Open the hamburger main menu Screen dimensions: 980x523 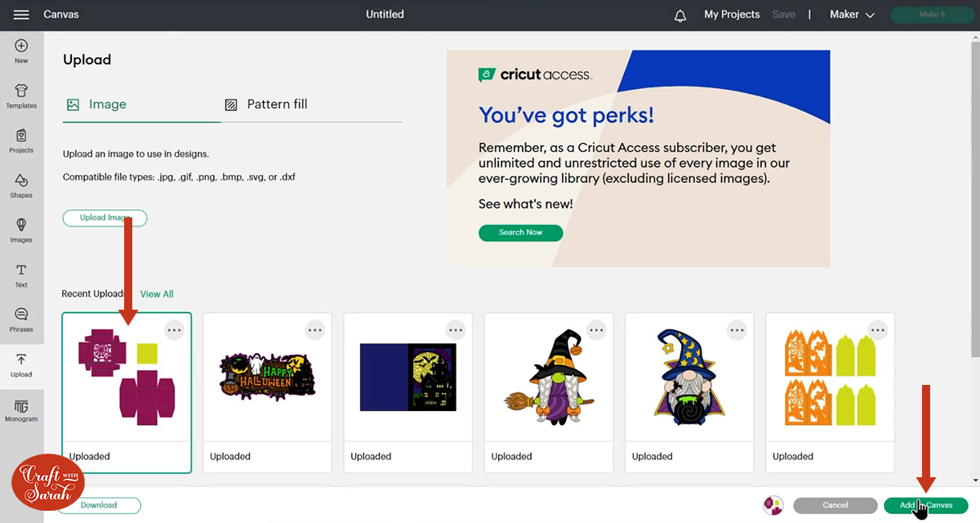[22, 15]
